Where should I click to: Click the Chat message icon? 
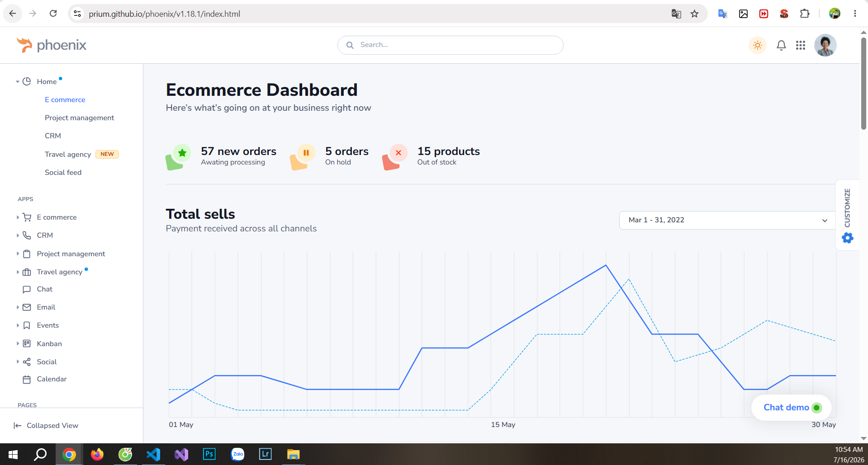[x=27, y=289]
